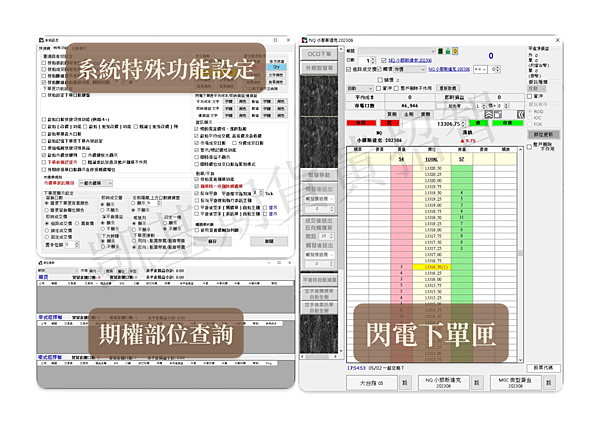Click green 市賣 market sell button

(507, 123)
